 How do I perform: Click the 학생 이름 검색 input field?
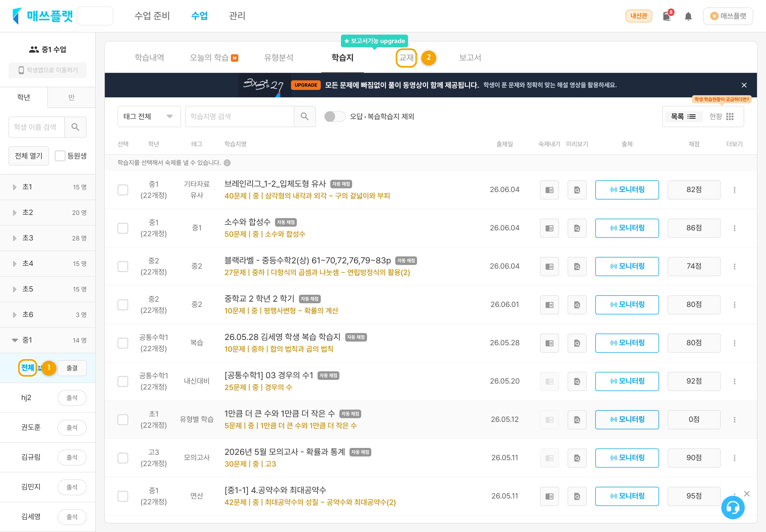36,127
